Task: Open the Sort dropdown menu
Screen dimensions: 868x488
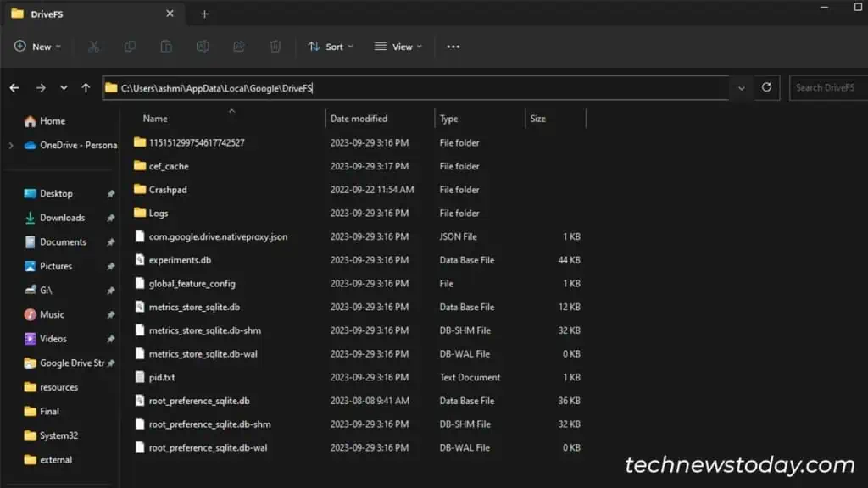Action: (x=331, y=47)
